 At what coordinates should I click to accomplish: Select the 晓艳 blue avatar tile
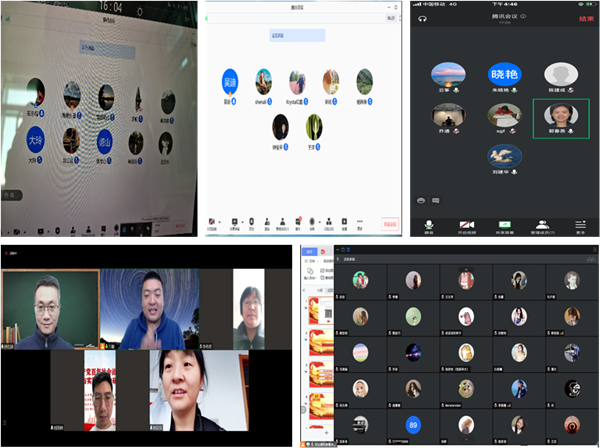pos(504,75)
